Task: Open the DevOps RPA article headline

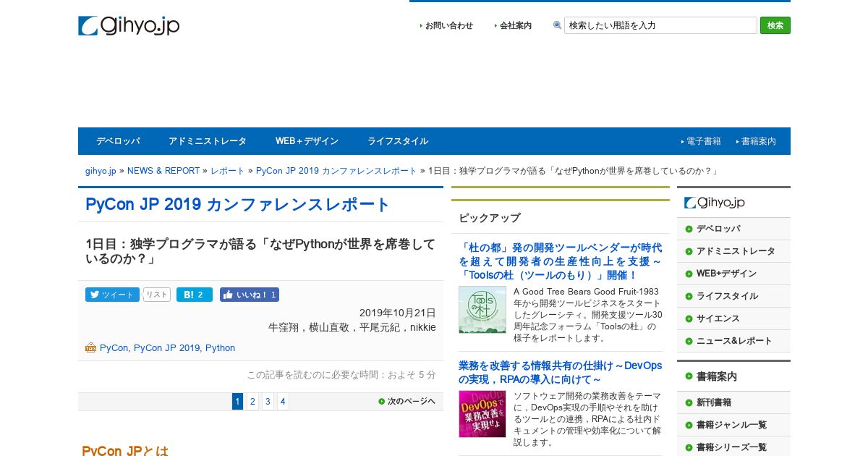Action: pyautogui.click(x=561, y=373)
